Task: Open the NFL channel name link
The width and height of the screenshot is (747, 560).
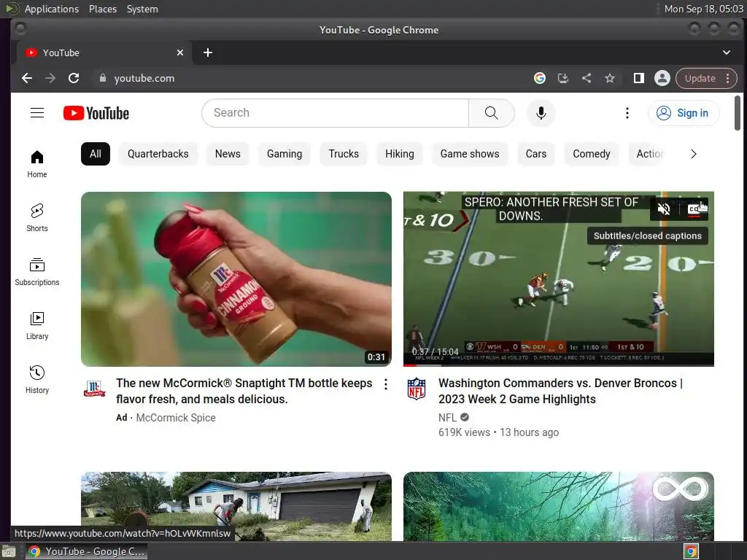Action: click(447, 418)
